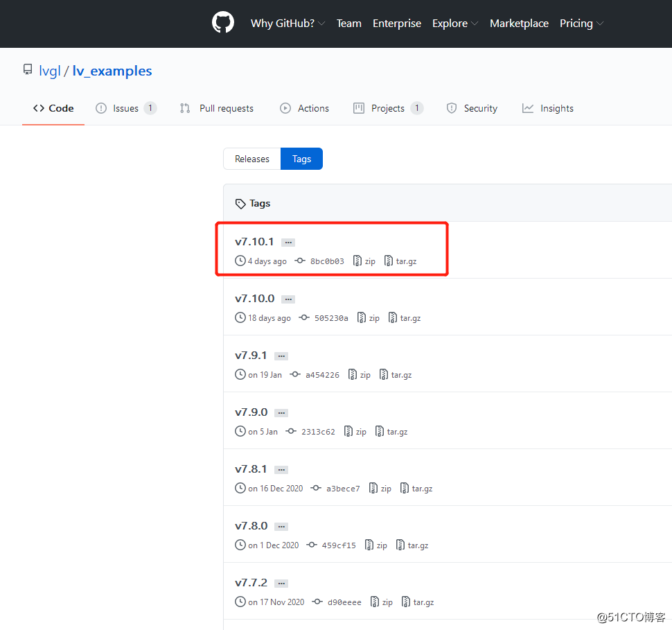The image size is (672, 630).
Task: Open tag v7.10.0
Action: pyautogui.click(x=254, y=299)
